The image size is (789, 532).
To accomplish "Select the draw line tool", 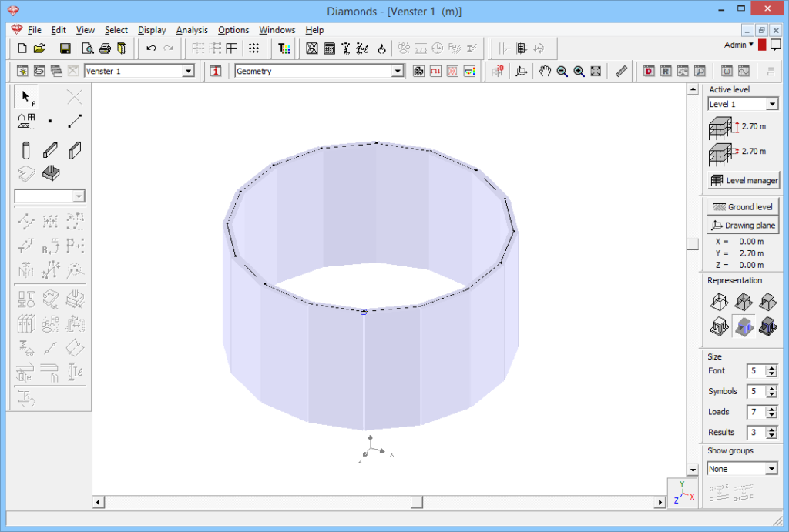I will click(x=75, y=121).
